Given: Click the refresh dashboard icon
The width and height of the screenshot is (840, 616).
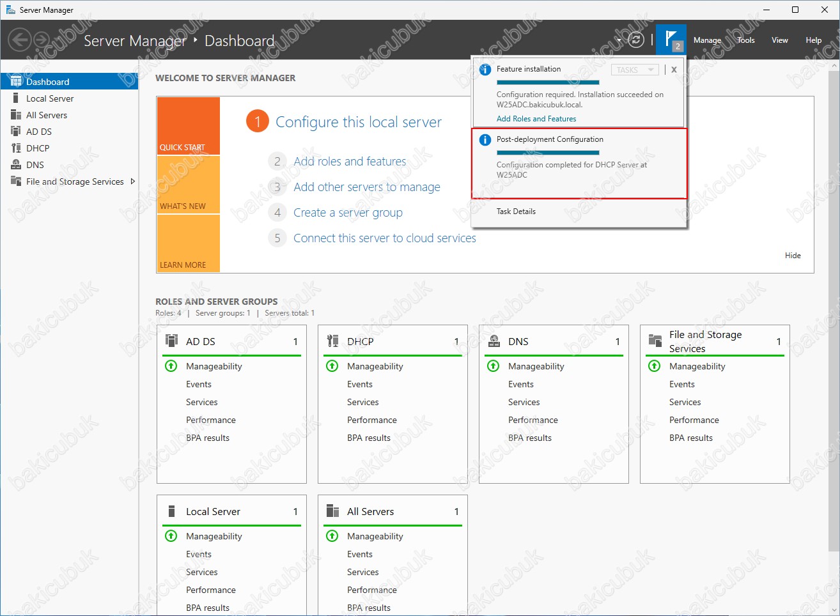Looking at the screenshot, I should [635, 40].
